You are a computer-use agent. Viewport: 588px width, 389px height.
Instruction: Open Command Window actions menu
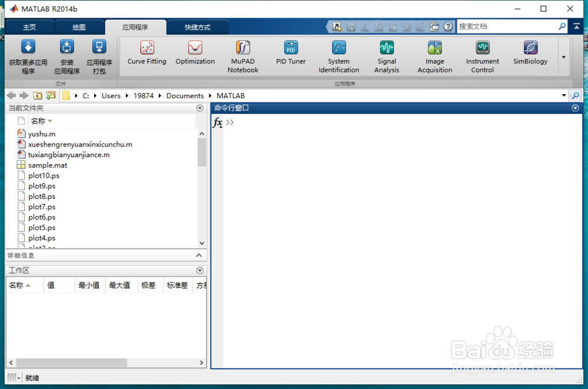pos(575,108)
